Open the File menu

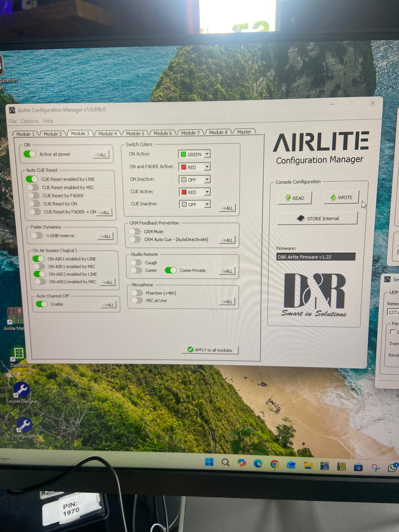(13, 121)
